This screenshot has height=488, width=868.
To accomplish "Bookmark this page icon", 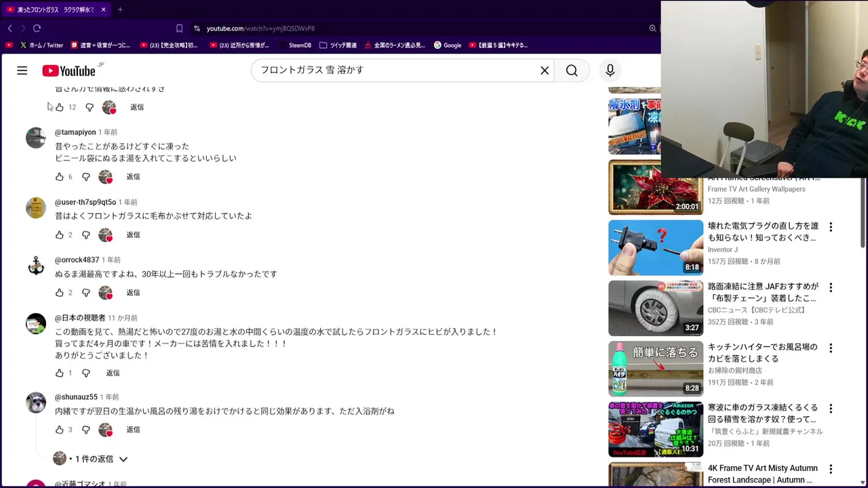I will [x=179, y=28].
